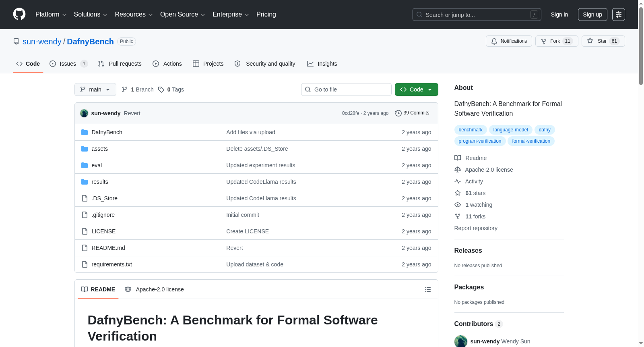
Task: Select the Apache-2.0 license tab
Action: point(154,289)
